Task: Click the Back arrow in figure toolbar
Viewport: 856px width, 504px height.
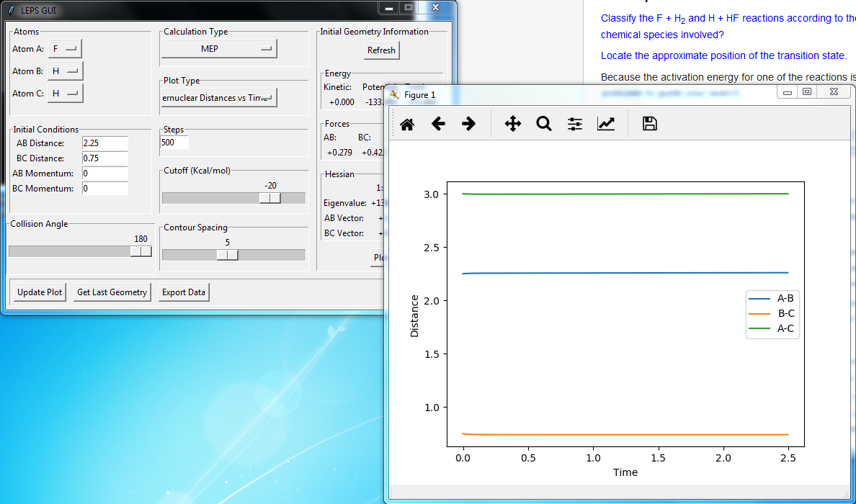Action: [438, 124]
